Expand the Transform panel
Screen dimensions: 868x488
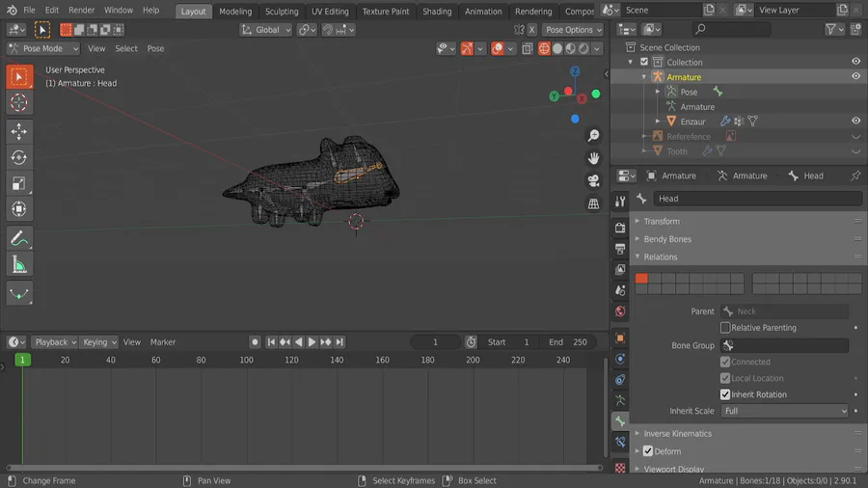661,221
